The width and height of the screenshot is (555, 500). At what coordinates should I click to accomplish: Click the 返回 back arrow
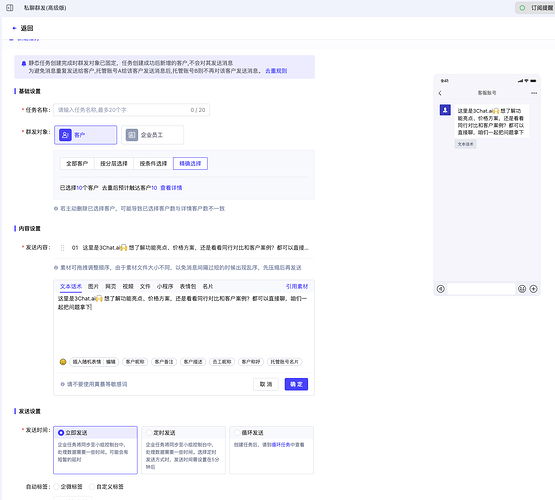pos(14,28)
